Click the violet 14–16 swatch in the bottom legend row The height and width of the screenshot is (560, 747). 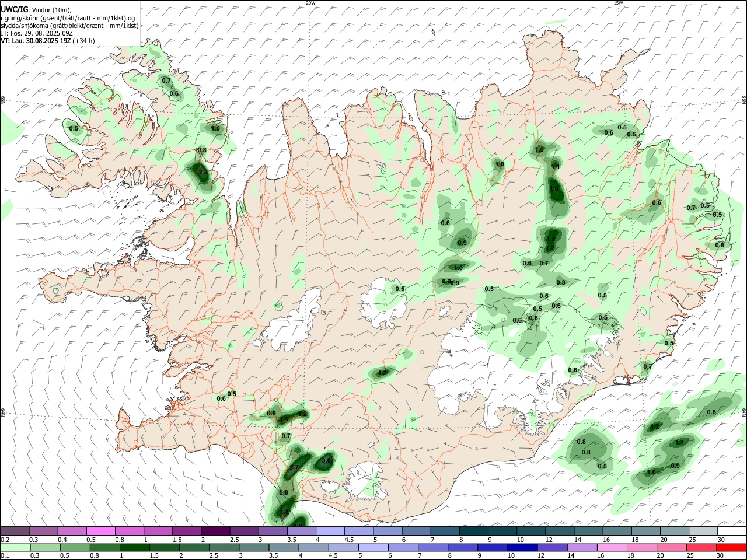(x=582, y=547)
